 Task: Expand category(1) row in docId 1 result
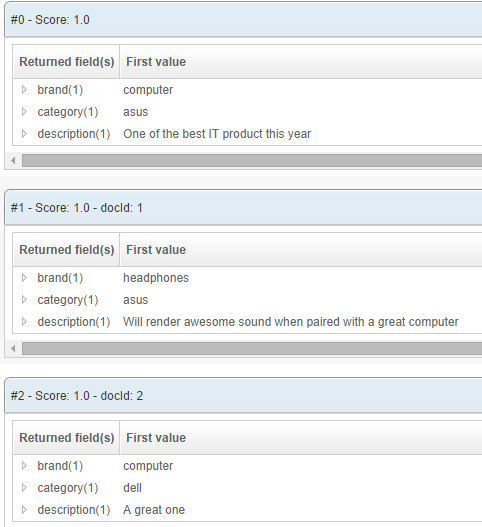click(x=24, y=299)
